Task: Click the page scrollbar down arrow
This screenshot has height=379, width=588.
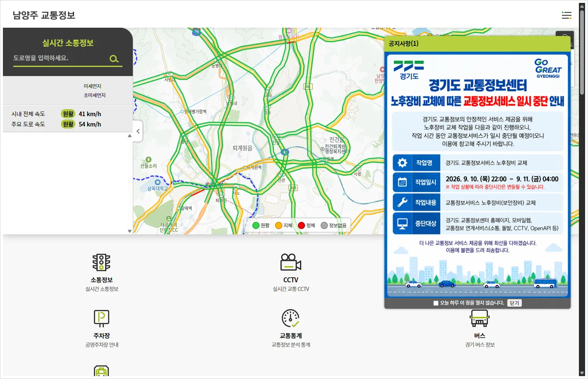Action: pos(582,374)
